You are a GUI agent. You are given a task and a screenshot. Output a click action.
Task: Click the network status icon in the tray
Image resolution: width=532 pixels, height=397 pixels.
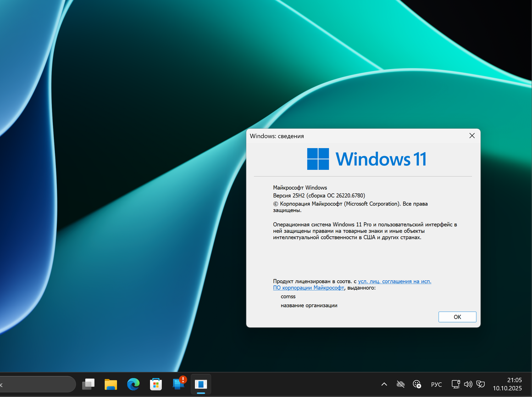(455, 384)
